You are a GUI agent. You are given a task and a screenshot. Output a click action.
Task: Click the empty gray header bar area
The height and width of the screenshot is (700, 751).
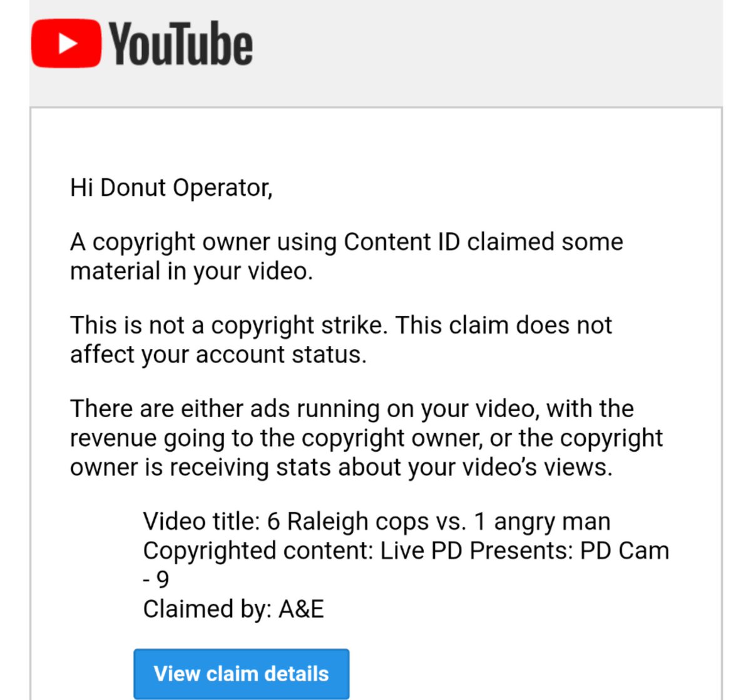pyautogui.click(x=488, y=53)
